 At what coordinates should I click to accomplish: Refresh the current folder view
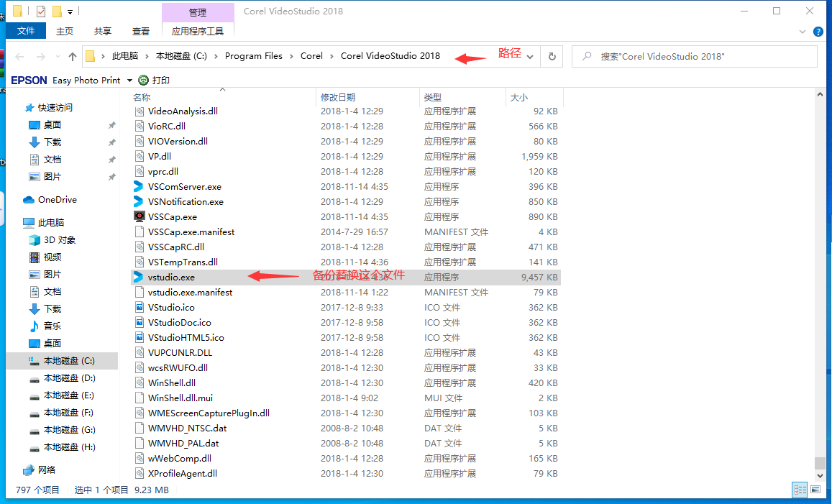point(552,56)
